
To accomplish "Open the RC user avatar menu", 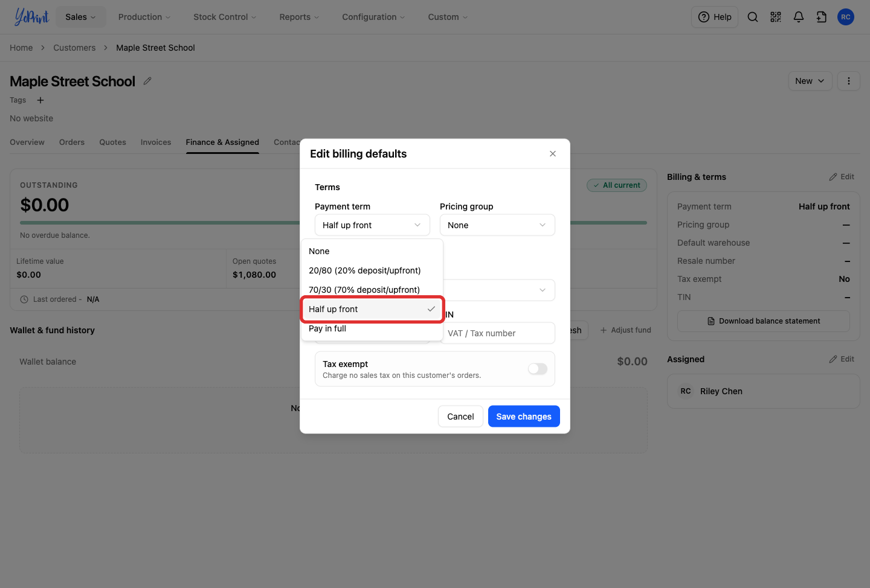I will pos(846,17).
